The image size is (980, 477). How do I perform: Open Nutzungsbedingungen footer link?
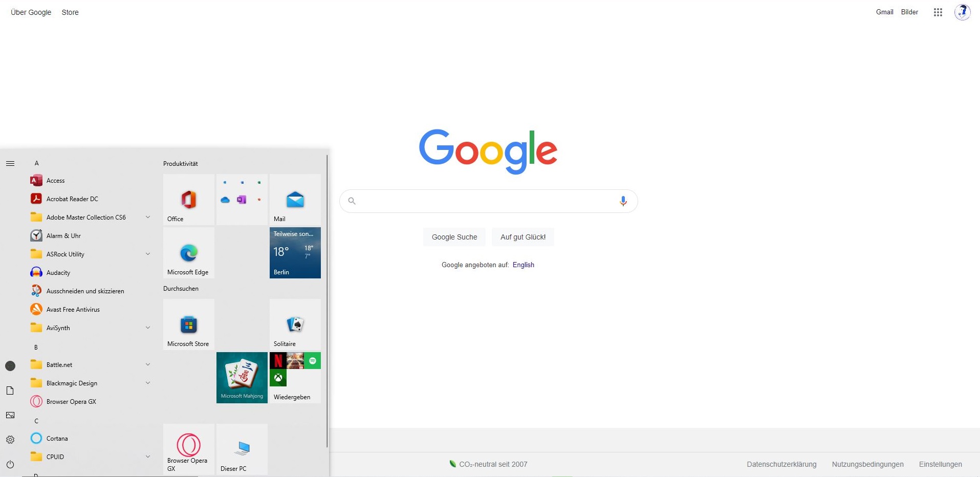(x=867, y=464)
